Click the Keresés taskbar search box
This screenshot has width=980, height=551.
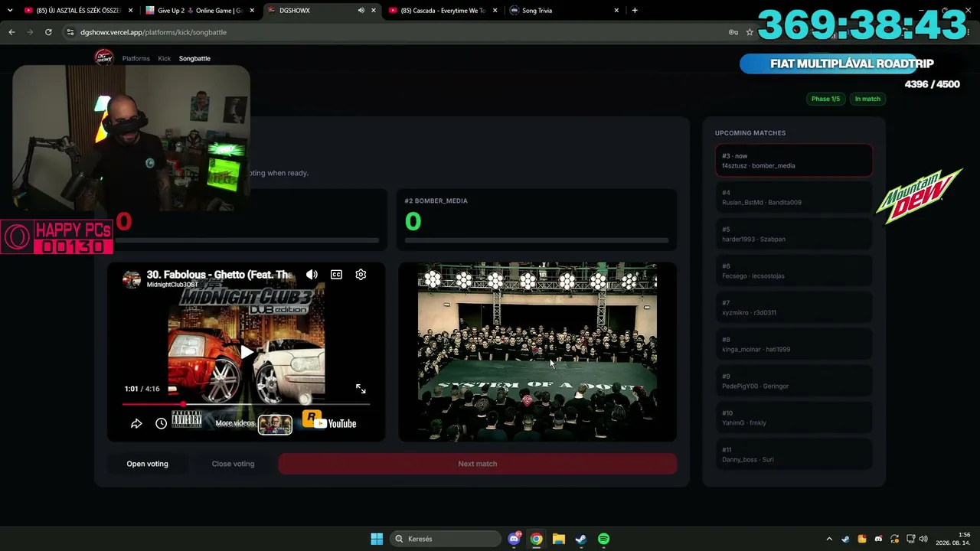[446, 539]
